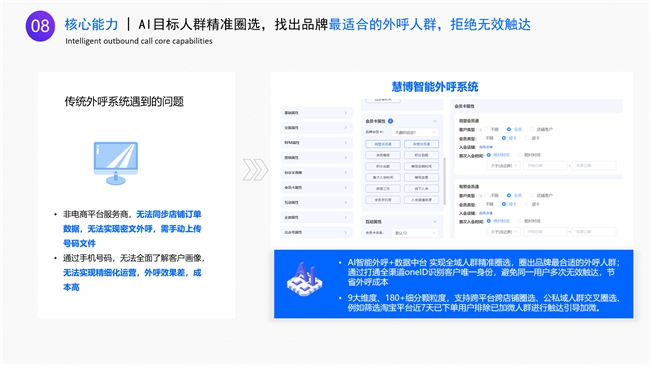Viewport: 650px width, 365px height.
Task: Click subtitle 'Intelligent outbound call core capabilities'
Action: (x=139, y=41)
